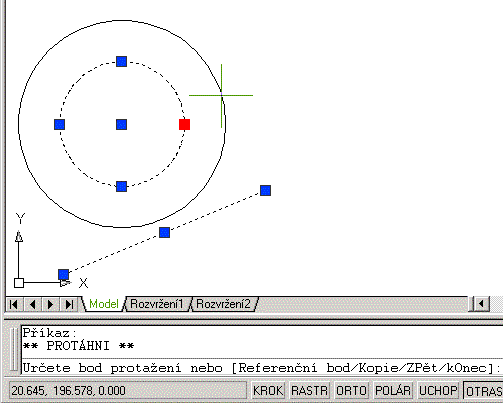Switch to the Rozvržení1 tab
503x403 pixels.
click(157, 304)
